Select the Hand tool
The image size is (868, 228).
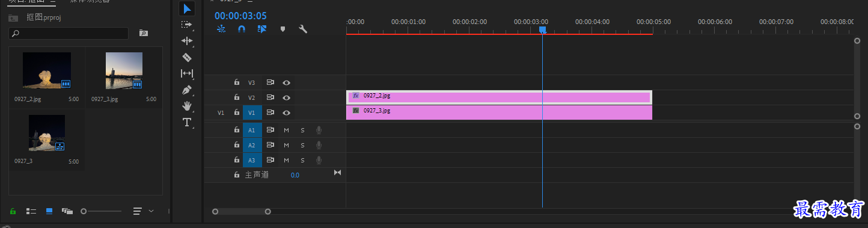pos(187,106)
